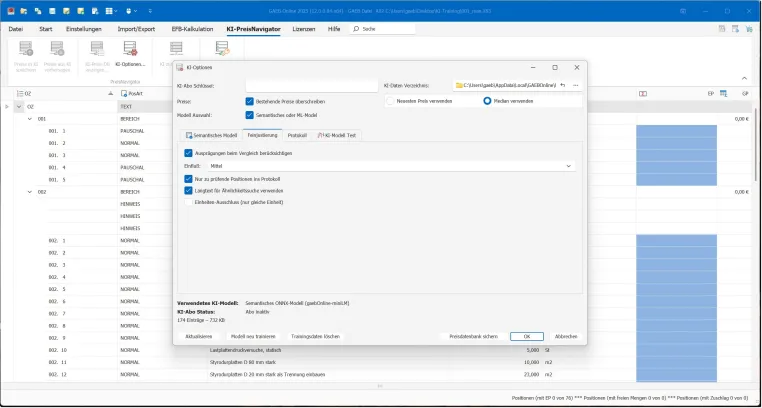Click the partly hidden KI ribbon button behind the dialog
Viewport: 762px width, 408px height.
point(175,49)
